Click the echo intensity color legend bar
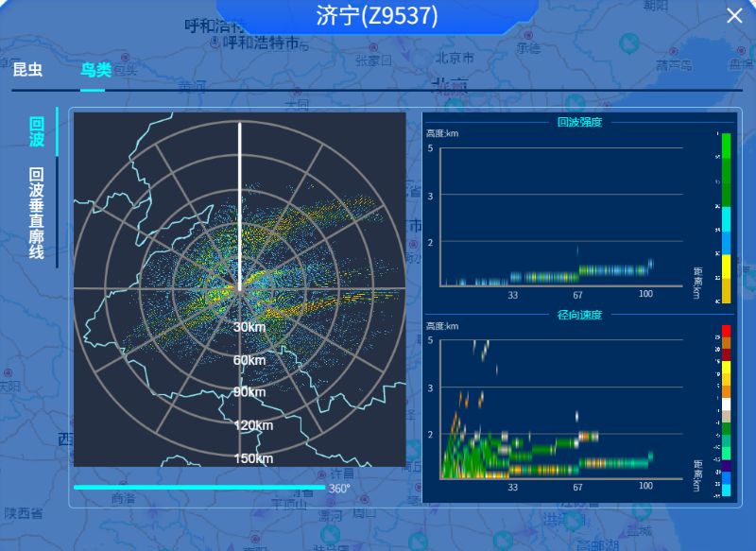The height and width of the screenshot is (551, 756). point(726,218)
